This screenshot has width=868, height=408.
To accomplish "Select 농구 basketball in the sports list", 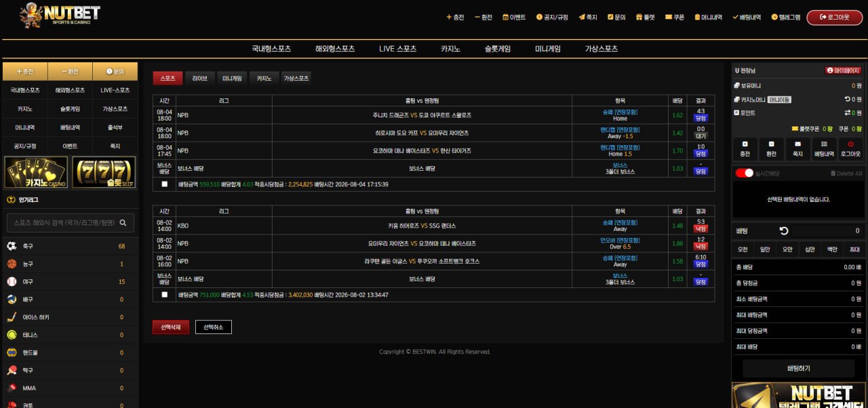I will coord(71,264).
